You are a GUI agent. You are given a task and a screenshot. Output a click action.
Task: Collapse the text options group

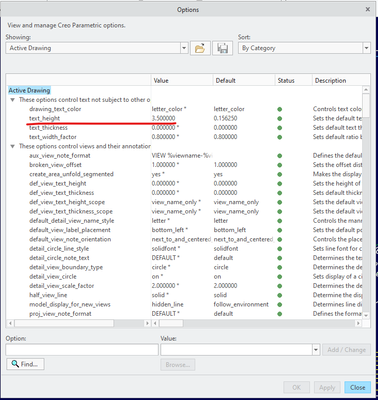click(12, 100)
